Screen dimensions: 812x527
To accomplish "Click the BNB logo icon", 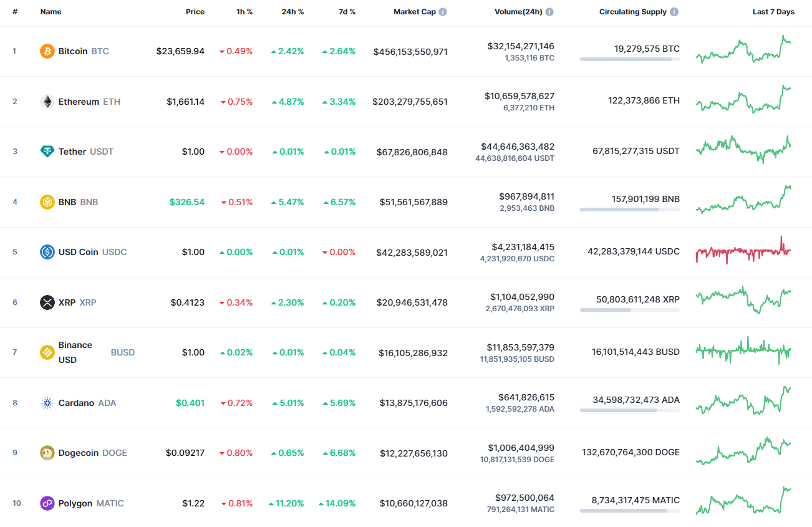I will pos(47,202).
